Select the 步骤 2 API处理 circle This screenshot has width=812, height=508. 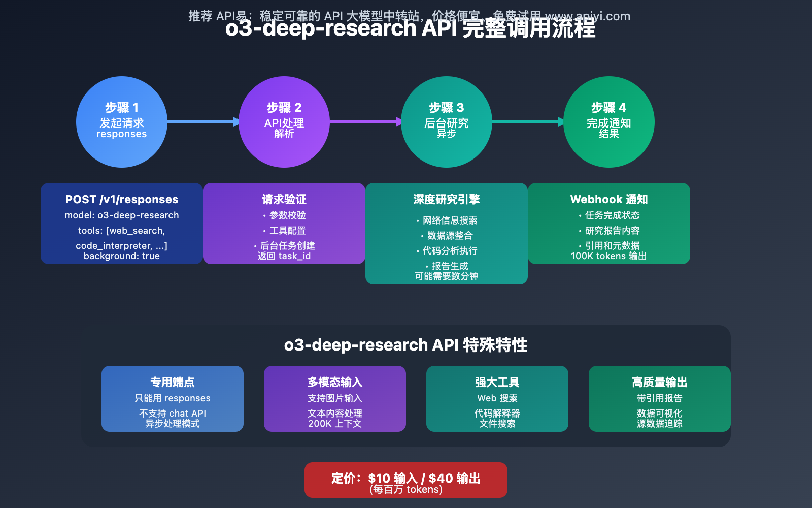[x=284, y=122]
